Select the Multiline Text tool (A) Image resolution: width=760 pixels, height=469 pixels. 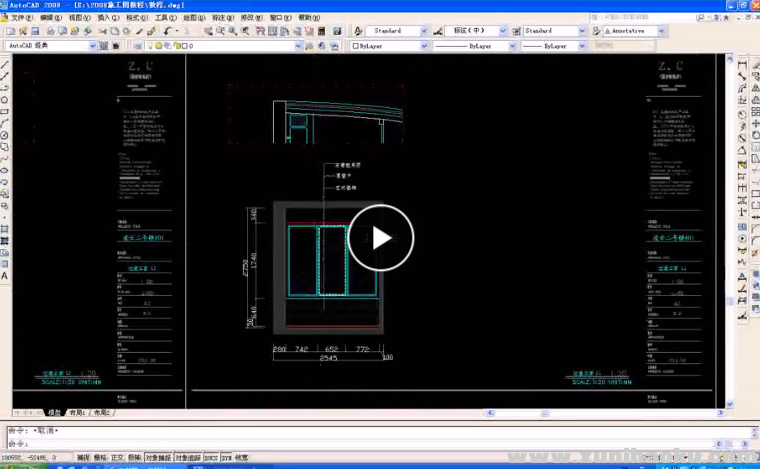pyautogui.click(x=5, y=276)
